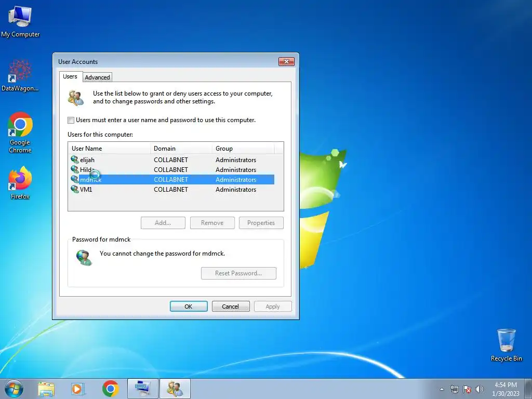Switch to the Users tab
This screenshot has width=532, height=399.
tap(70, 77)
